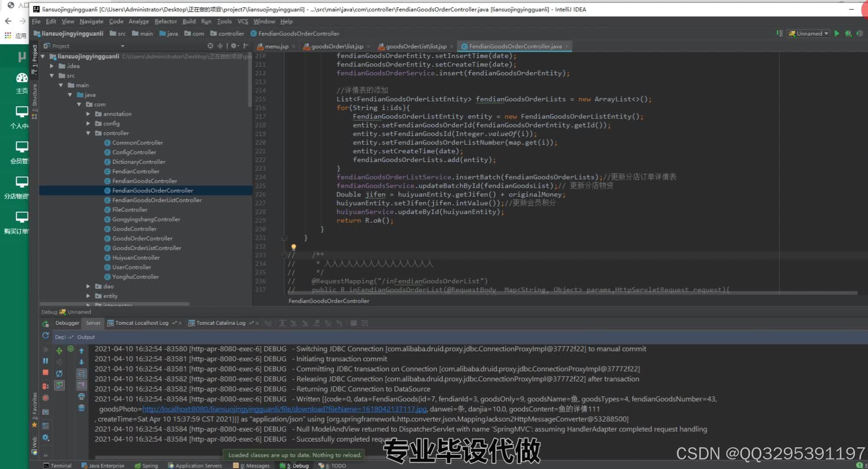The image size is (868, 469).
Task: Collapse the controller package
Action: pyautogui.click(x=88, y=133)
